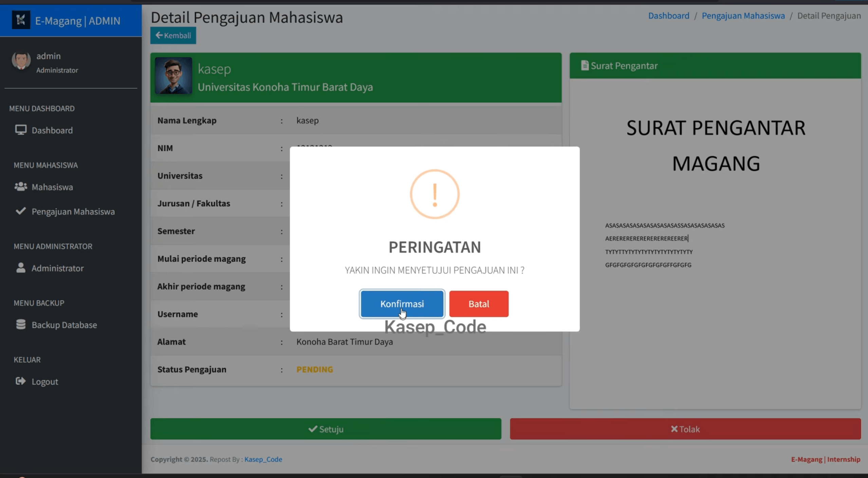Open the Kasep_Code footer link

point(263,459)
